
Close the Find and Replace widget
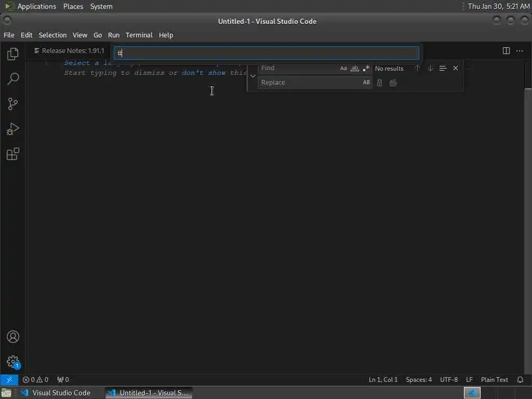[455, 68]
